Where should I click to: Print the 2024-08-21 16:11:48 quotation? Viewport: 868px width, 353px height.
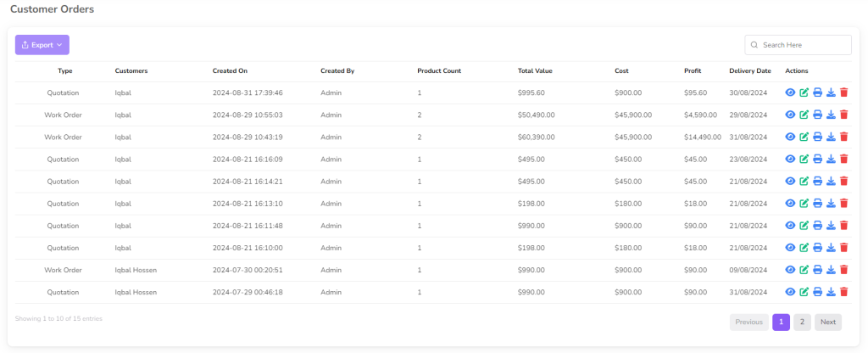[817, 225]
